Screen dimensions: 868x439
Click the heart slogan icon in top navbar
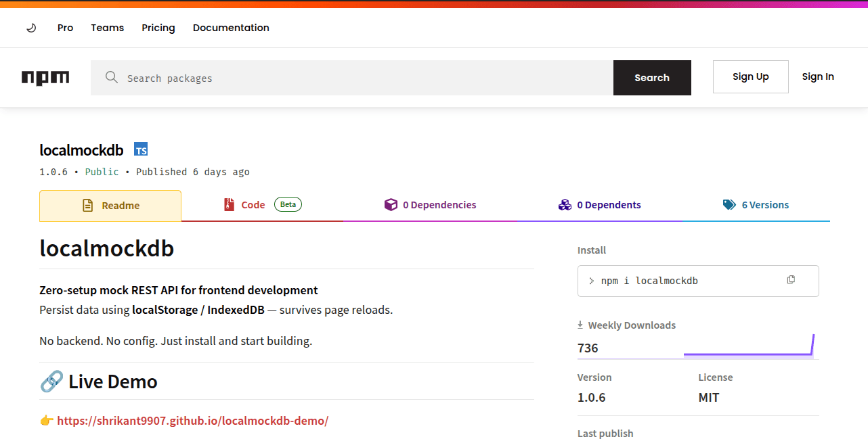tap(31, 27)
